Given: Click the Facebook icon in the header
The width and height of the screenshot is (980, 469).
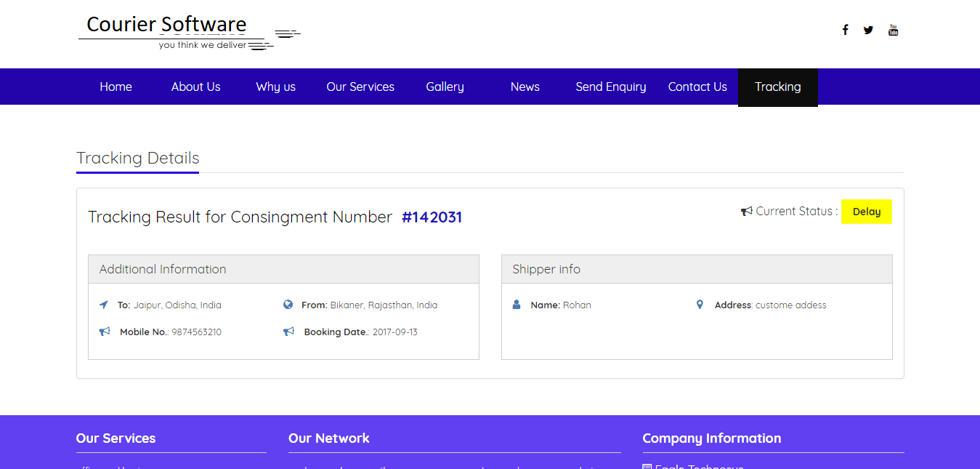Looking at the screenshot, I should click(x=845, y=29).
